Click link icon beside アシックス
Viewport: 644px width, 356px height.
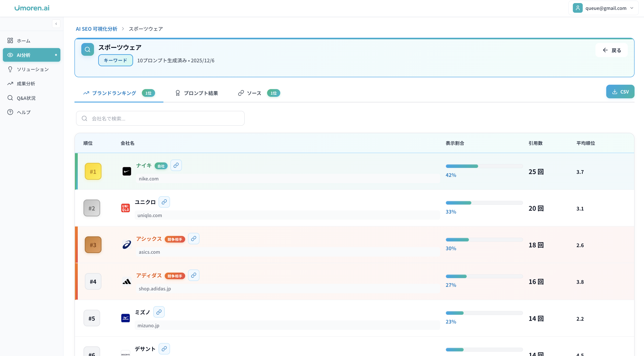(194, 239)
